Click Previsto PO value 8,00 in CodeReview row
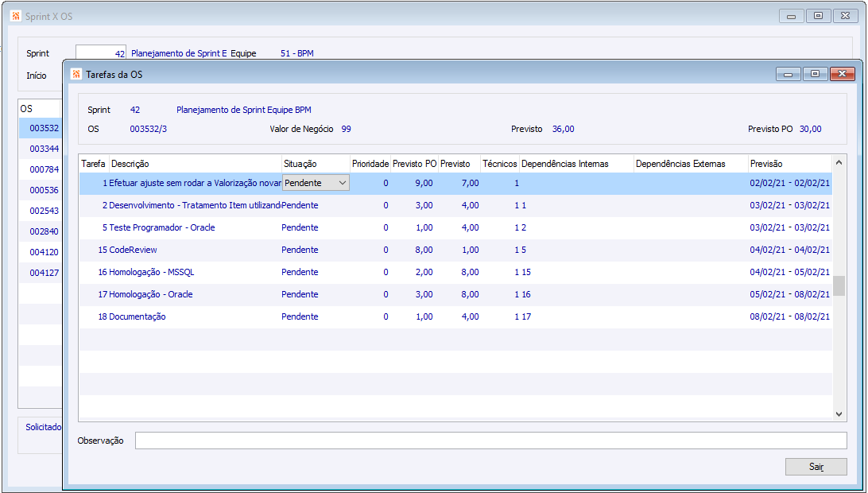 pos(424,250)
